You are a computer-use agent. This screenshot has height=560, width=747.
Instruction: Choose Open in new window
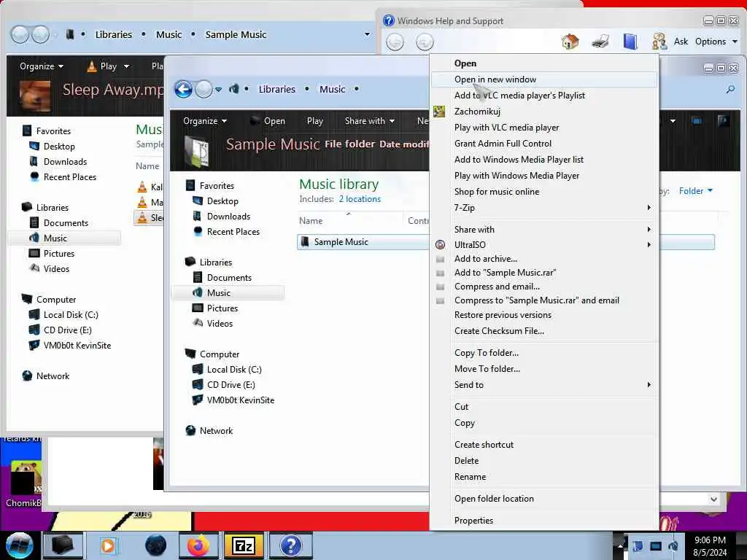click(x=544, y=79)
